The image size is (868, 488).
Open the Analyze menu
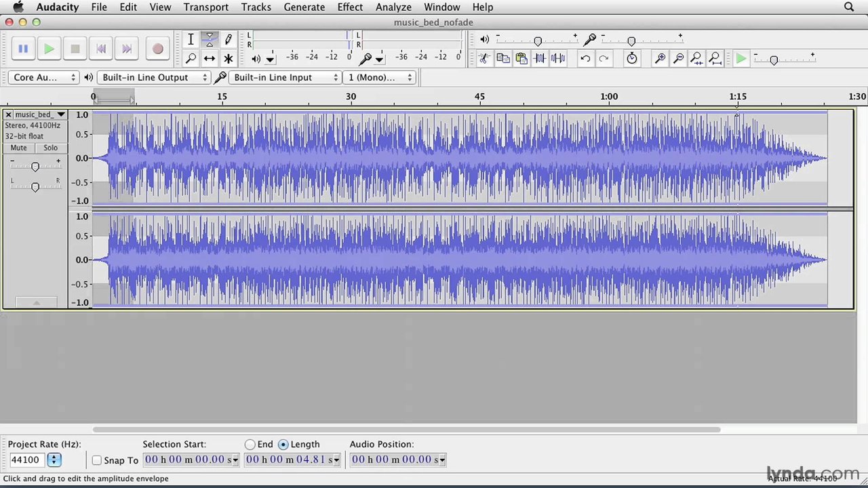393,7
